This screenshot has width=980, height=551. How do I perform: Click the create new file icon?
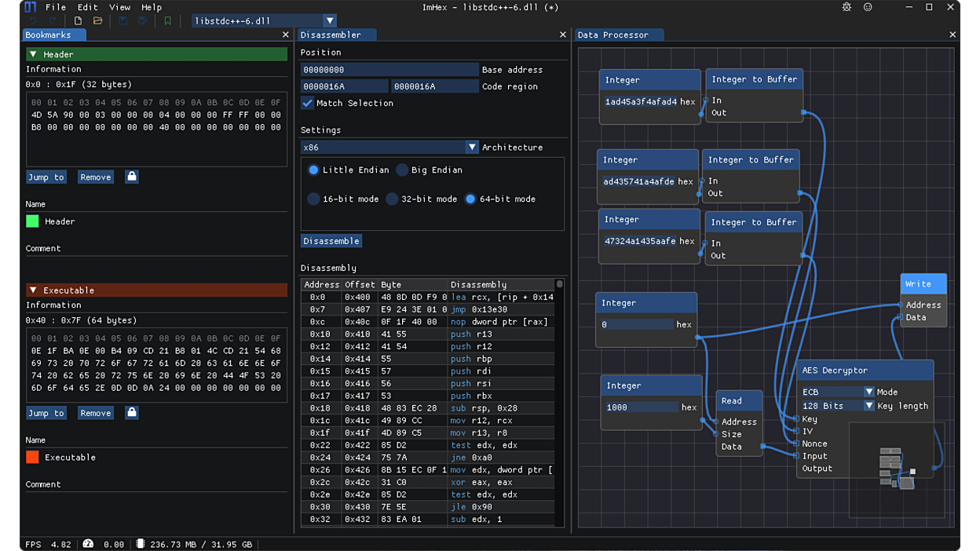[78, 21]
